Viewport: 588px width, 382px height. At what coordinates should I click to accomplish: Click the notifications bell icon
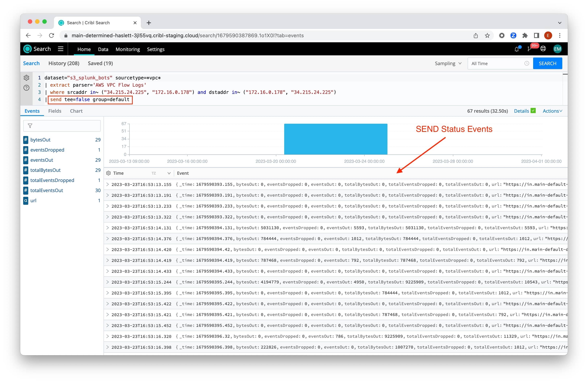(x=517, y=49)
